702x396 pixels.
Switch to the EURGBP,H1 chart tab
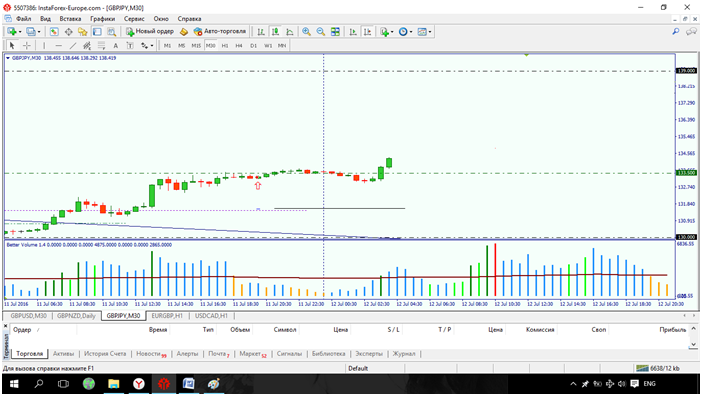tap(167, 316)
